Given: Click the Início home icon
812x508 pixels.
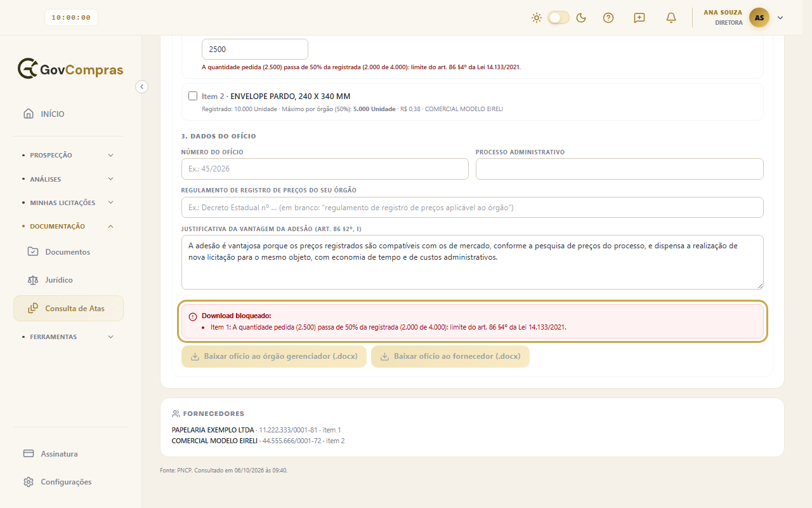Looking at the screenshot, I should (x=29, y=114).
